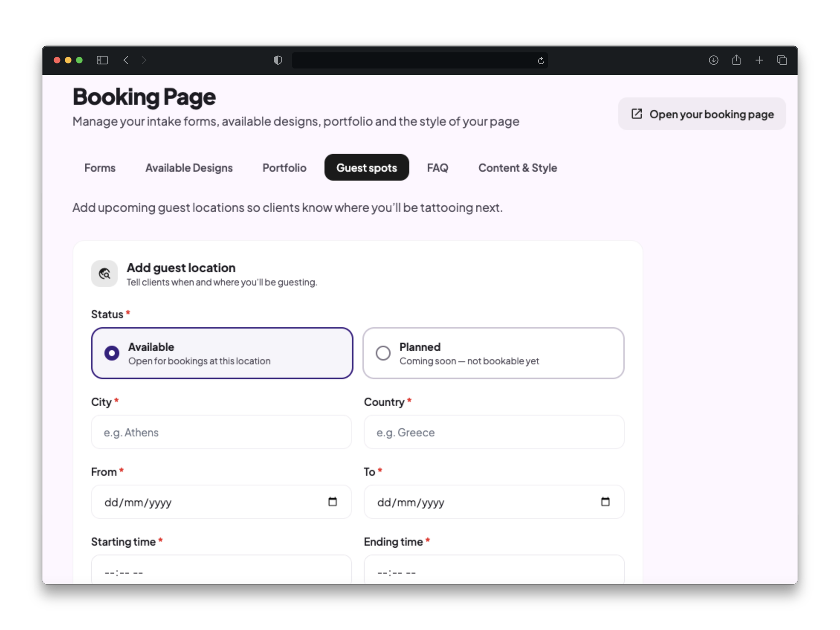
Task: Go back with the browser back arrow
Action: (x=126, y=60)
